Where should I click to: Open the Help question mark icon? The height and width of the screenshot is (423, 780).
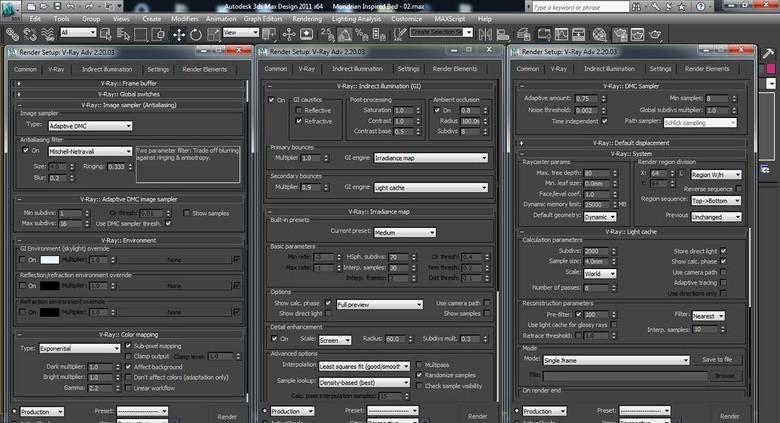(701, 6)
